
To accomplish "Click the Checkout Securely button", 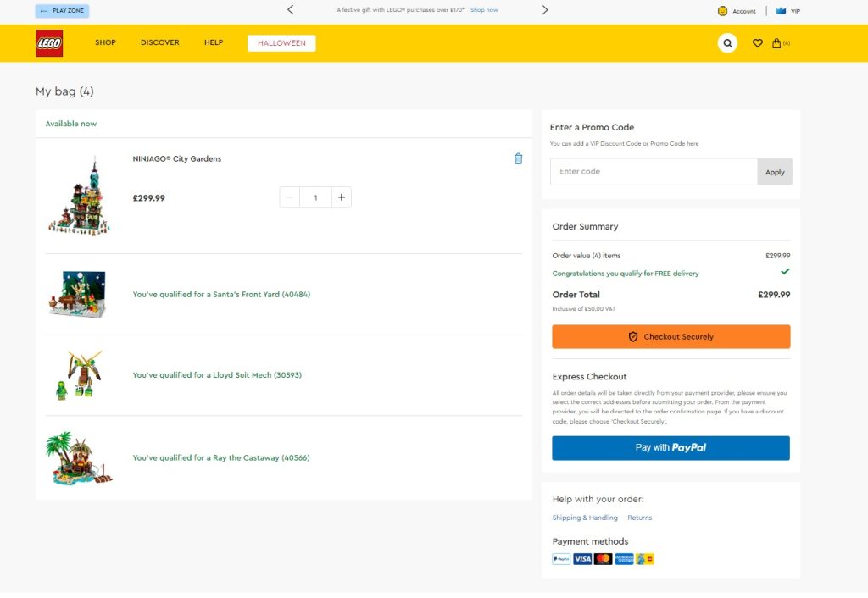I will (670, 336).
